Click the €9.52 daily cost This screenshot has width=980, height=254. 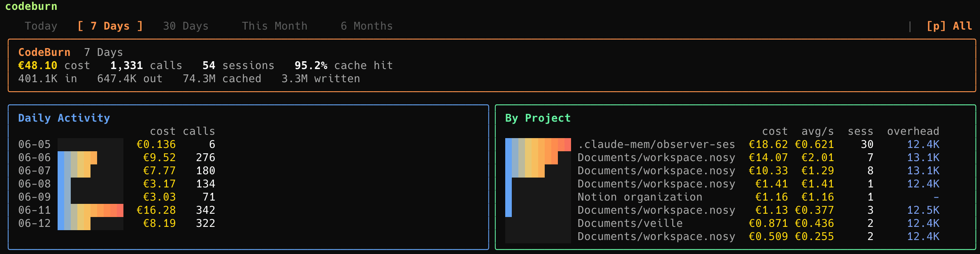coord(159,157)
